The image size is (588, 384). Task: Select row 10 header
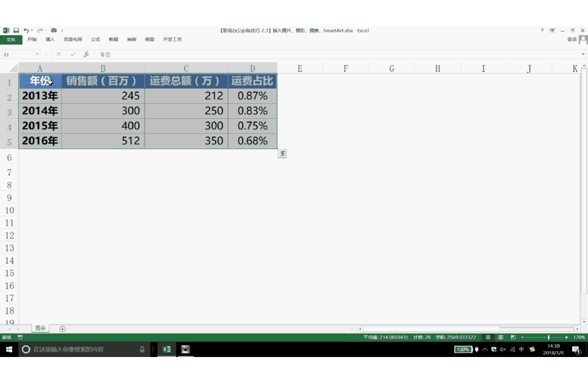(10, 211)
